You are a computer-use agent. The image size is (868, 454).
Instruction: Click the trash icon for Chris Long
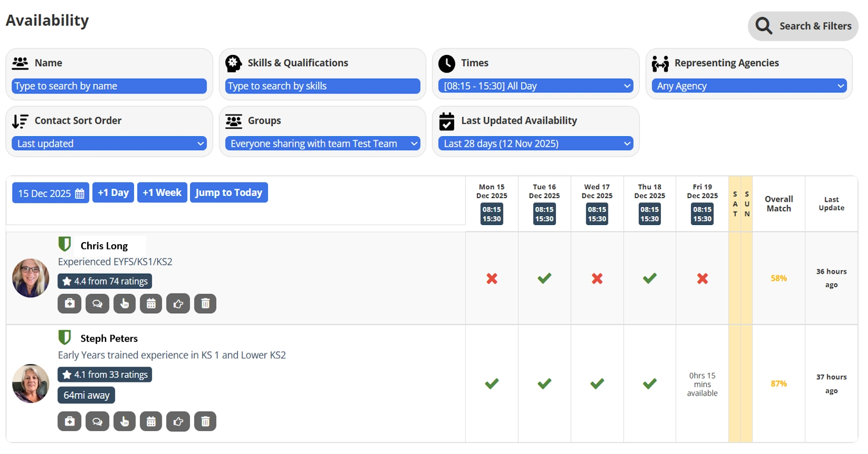205,304
